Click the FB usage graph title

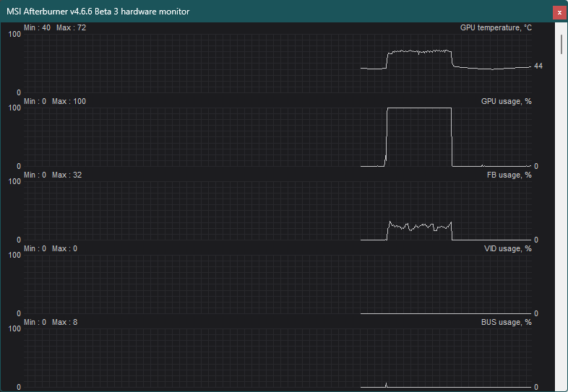point(509,175)
